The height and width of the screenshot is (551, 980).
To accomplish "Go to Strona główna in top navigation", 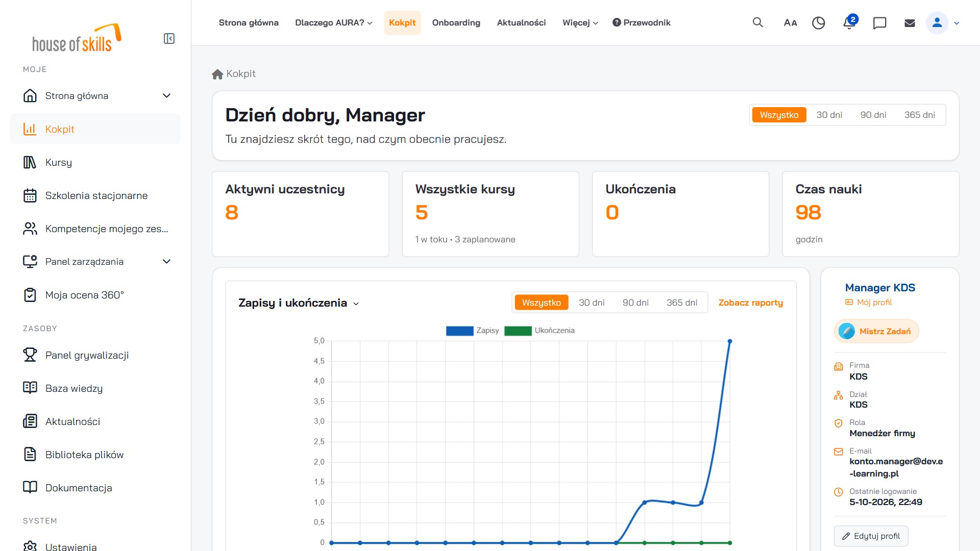I will click(249, 23).
